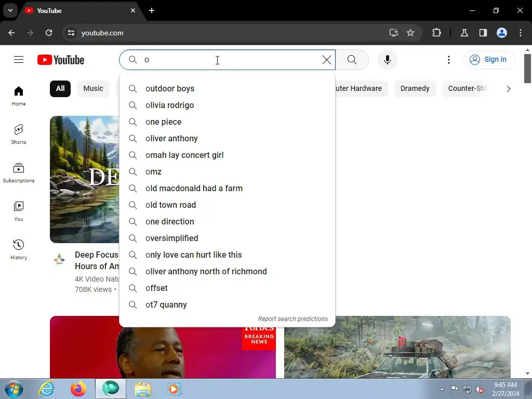Reload the page
The width and height of the screenshot is (532, 399).
click(x=49, y=33)
